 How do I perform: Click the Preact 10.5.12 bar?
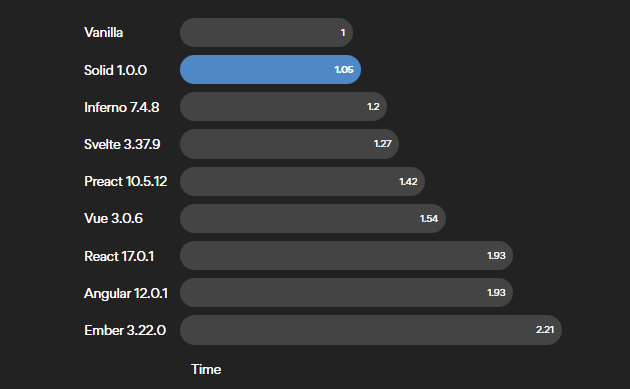click(303, 182)
